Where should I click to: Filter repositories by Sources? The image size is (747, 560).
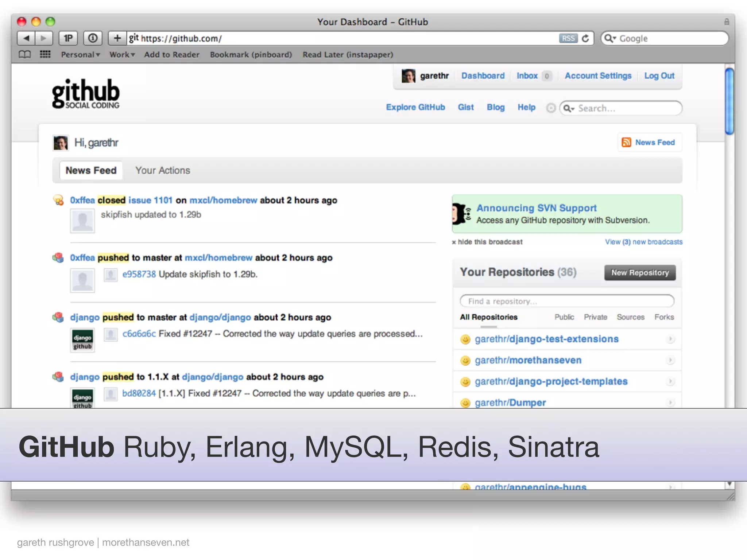click(631, 317)
